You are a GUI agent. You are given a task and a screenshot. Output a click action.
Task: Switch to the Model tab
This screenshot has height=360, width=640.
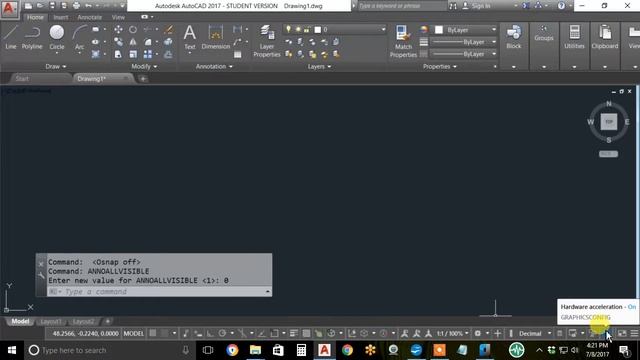[20, 322]
